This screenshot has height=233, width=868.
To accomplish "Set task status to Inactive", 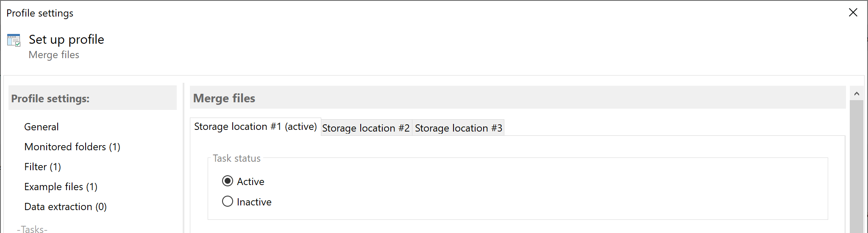I will tap(228, 201).
